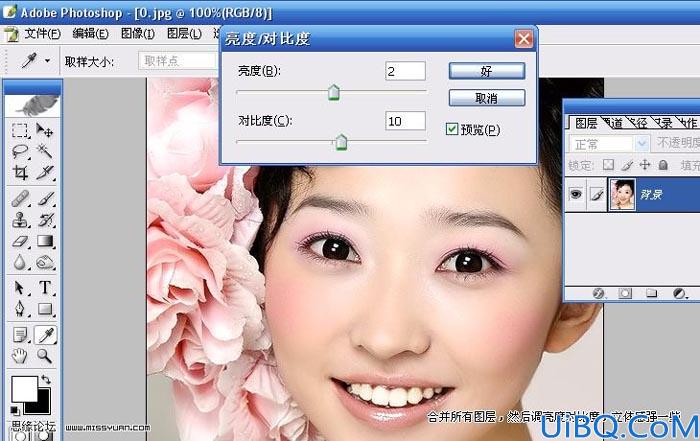Select the Healing Brush tool

point(20,198)
